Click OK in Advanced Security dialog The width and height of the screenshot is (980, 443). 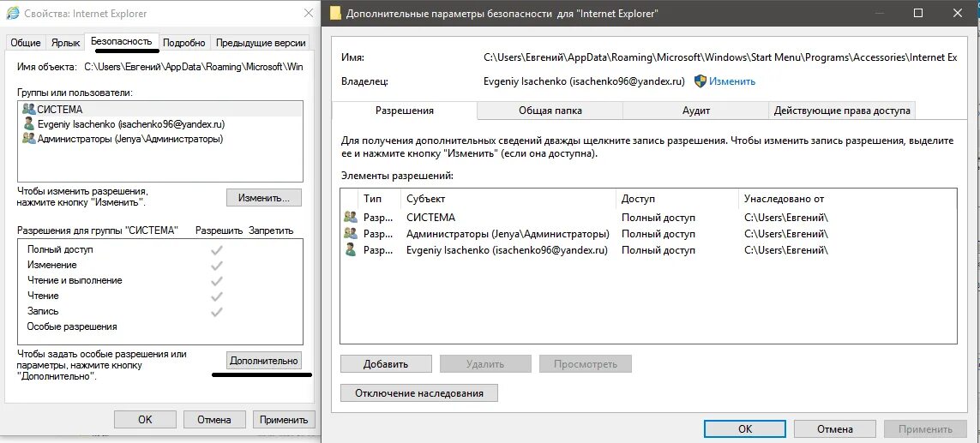pyautogui.click(x=744, y=429)
